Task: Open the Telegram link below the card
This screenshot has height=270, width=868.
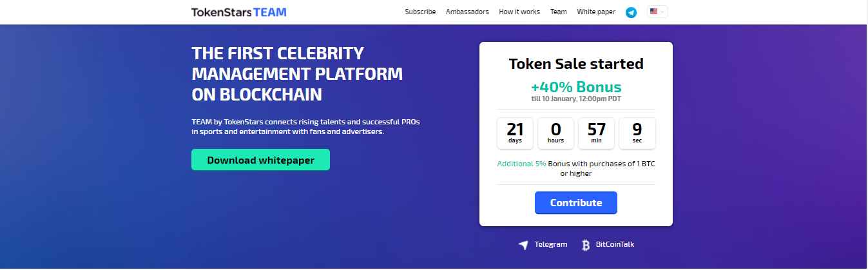Action: [551, 244]
